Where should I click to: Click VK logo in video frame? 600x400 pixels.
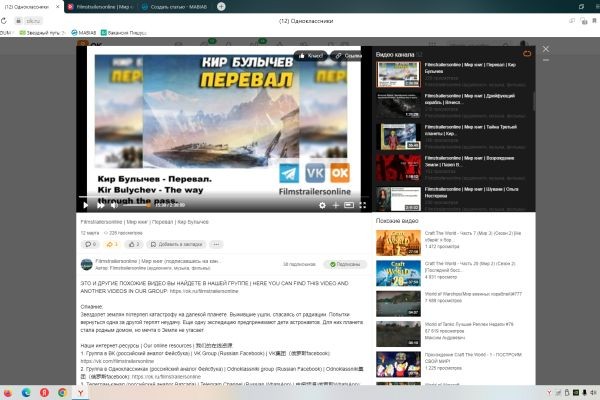click(x=315, y=173)
